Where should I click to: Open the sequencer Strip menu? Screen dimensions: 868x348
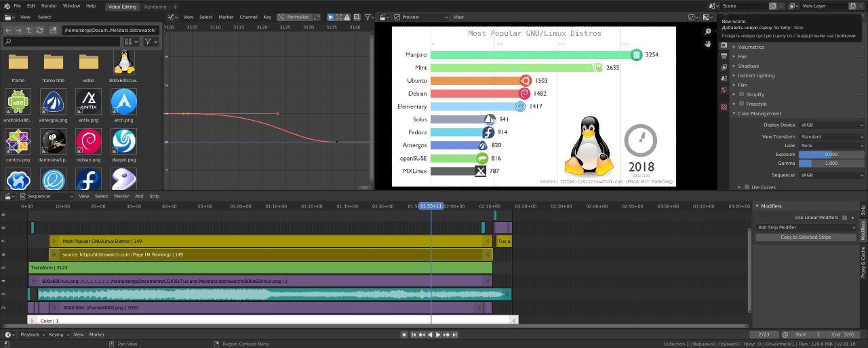pyautogui.click(x=154, y=196)
